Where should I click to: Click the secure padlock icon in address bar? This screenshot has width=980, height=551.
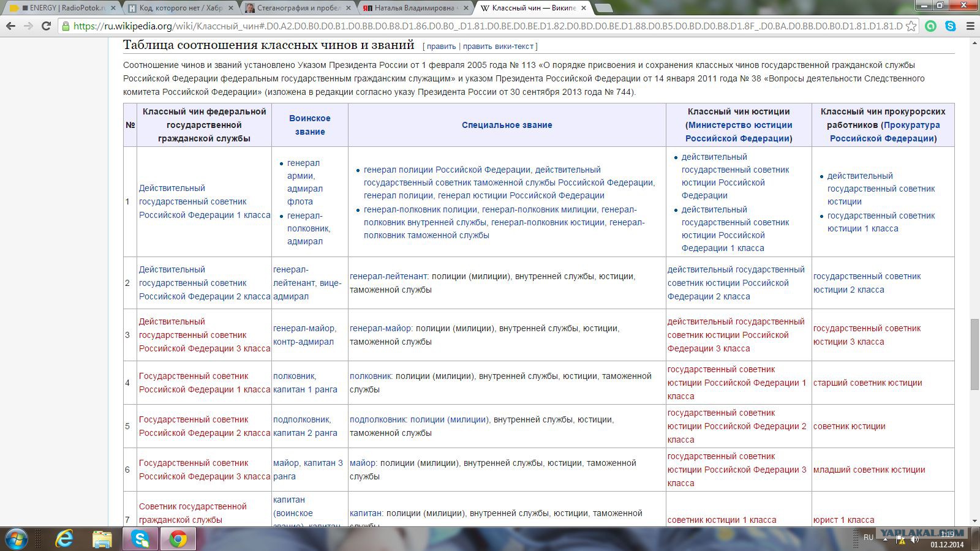tap(66, 26)
